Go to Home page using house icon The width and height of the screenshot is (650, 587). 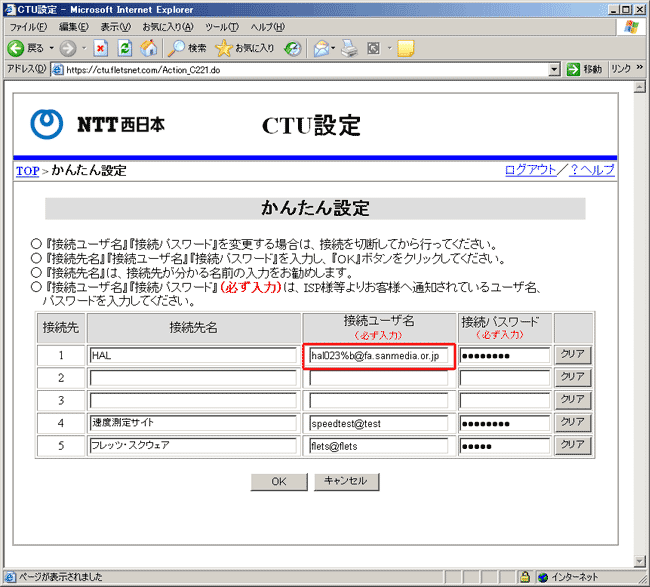pyautogui.click(x=149, y=49)
